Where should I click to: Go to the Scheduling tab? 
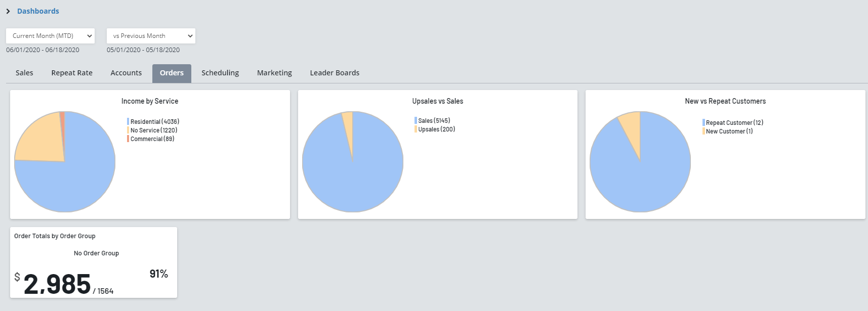coord(220,73)
